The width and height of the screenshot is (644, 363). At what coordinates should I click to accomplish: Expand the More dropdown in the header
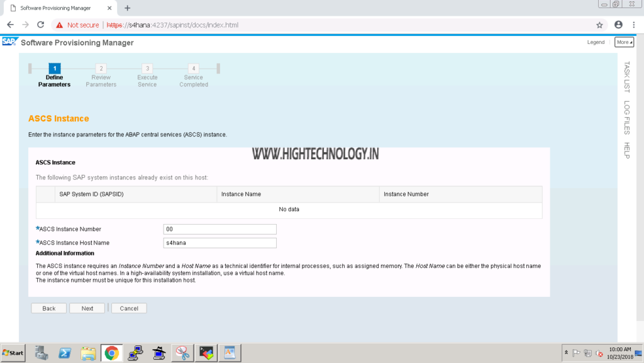click(x=624, y=42)
